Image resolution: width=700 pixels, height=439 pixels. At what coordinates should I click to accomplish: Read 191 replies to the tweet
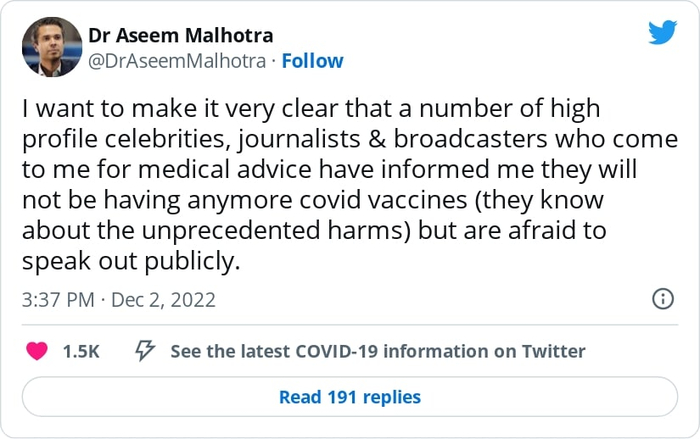[x=350, y=397]
